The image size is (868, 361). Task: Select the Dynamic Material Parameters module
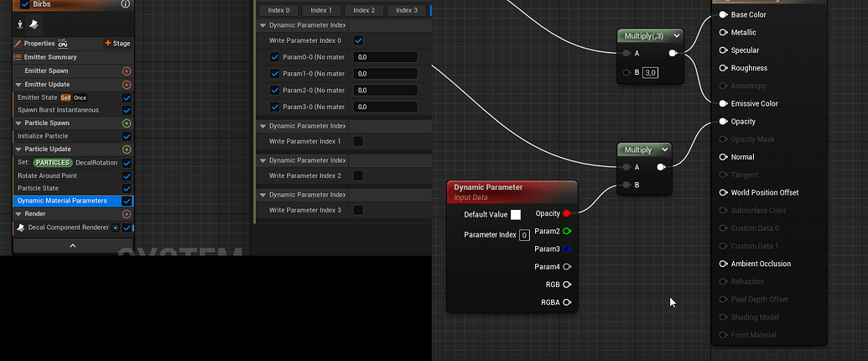pyautogui.click(x=72, y=201)
